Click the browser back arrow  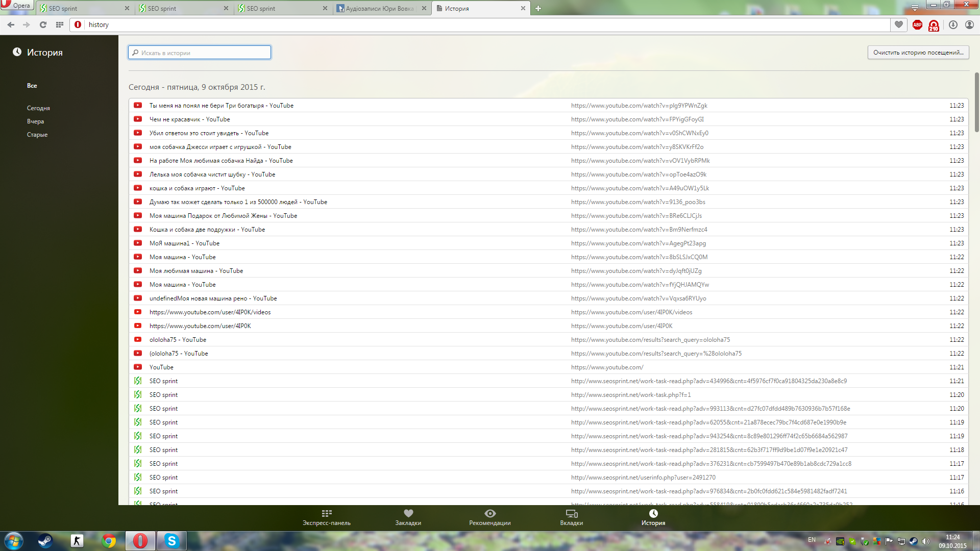coord(11,24)
